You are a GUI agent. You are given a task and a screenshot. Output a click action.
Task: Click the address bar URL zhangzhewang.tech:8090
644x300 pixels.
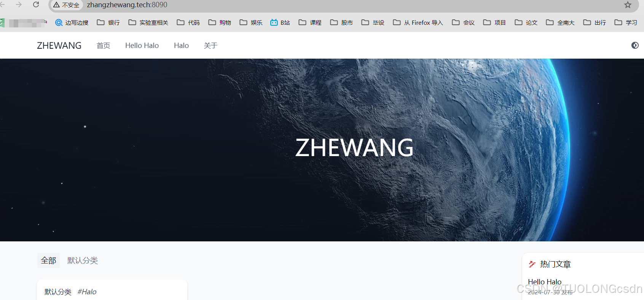[127, 5]
